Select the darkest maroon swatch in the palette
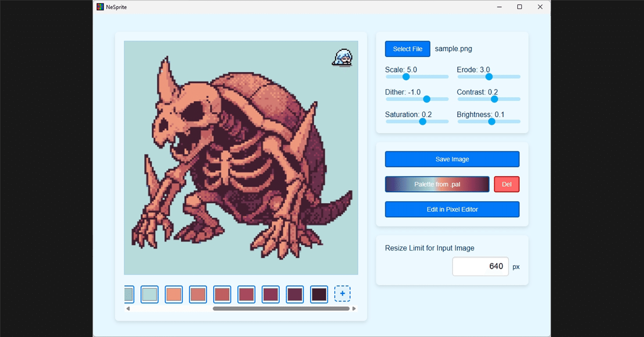 click(318, 294)
